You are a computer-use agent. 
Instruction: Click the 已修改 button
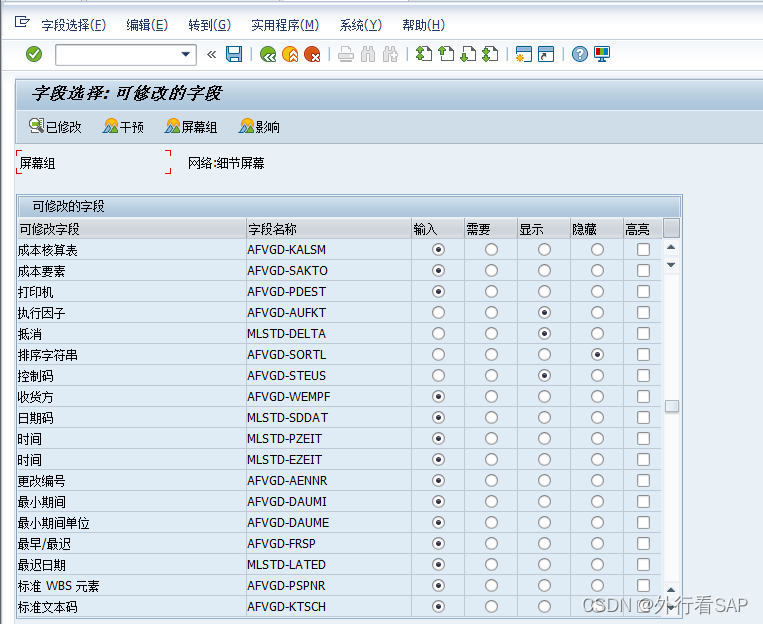point(55,127)
